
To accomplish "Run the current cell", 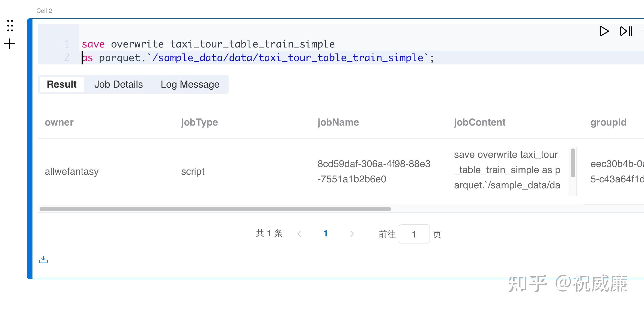I will pos(604,31).
